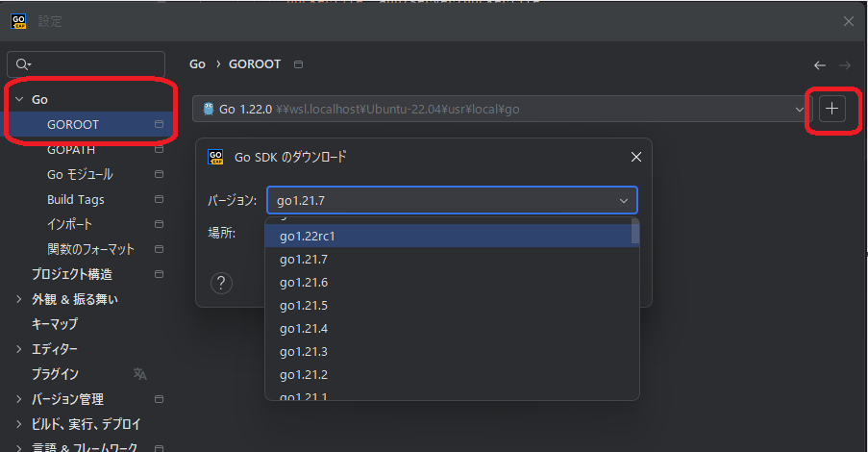
Task: Expand the エディター node
Action: click(x=19, y=349)
